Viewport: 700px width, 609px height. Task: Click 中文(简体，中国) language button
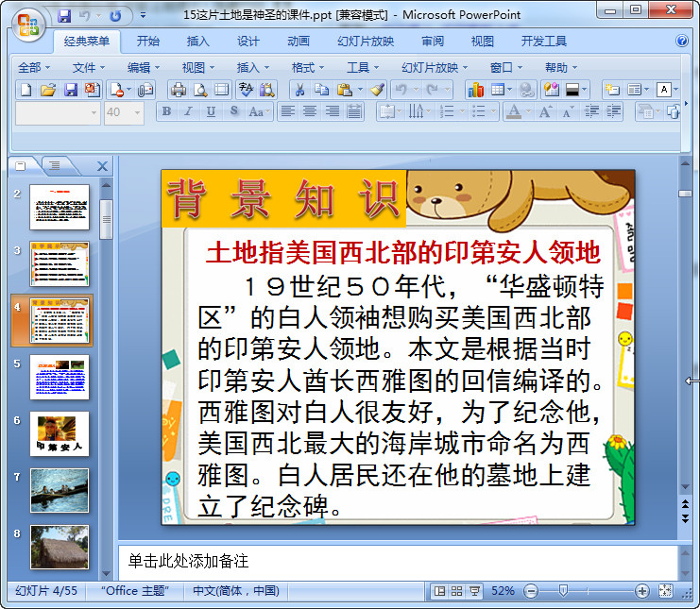(236, 591)
